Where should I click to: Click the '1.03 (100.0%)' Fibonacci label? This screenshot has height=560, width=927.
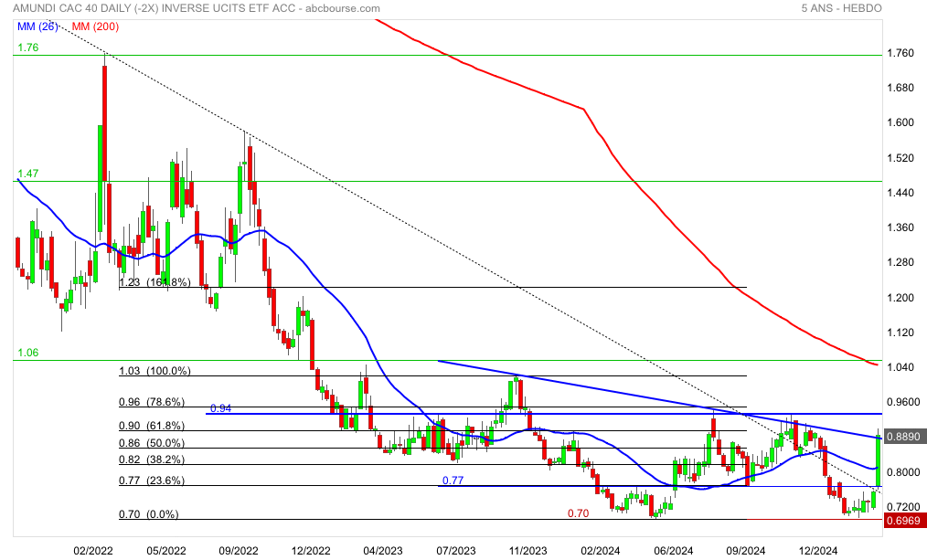[154, 371]
